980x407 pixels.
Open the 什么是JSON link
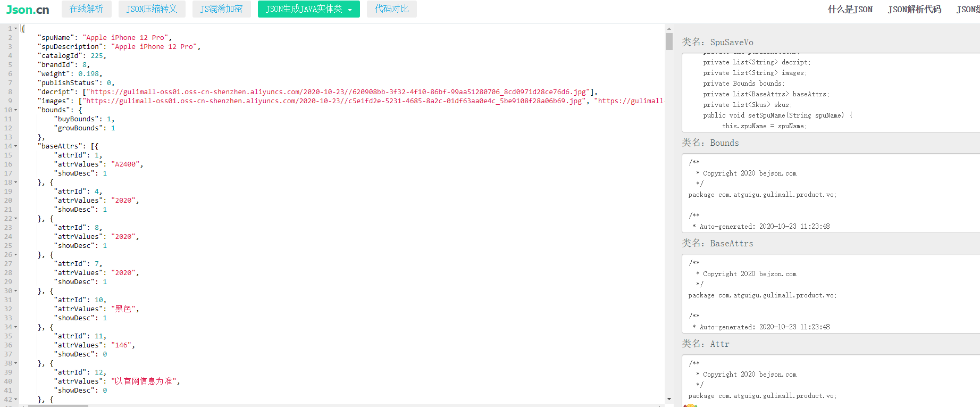850,9
